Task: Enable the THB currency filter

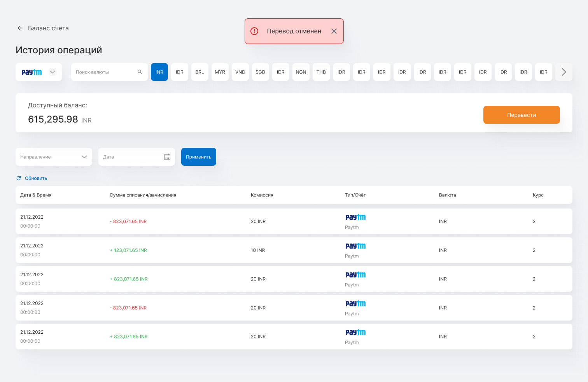Action: point(321,72)
